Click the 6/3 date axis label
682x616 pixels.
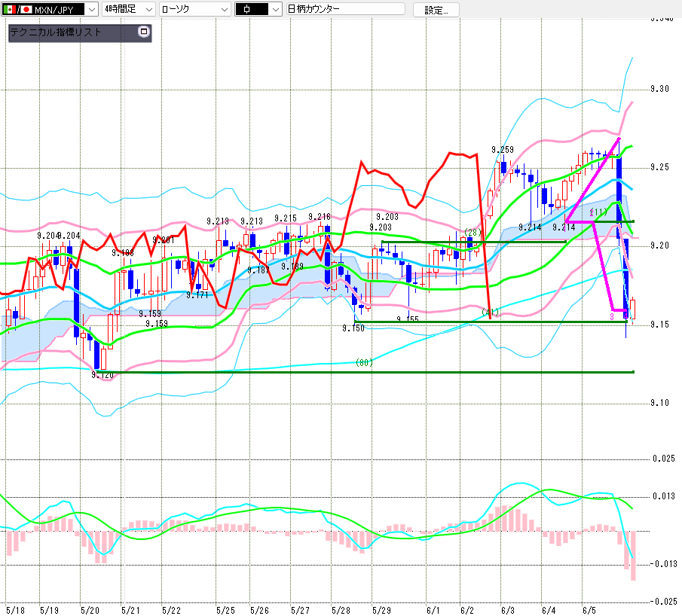click(x=508, y=610)
